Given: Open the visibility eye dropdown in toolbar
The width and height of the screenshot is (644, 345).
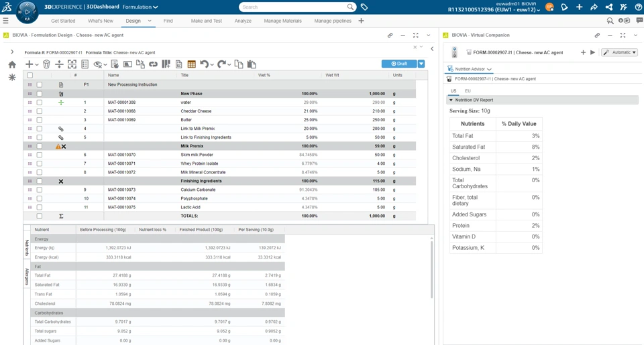Looking at the screenshot, I should [x=105, y=65].
